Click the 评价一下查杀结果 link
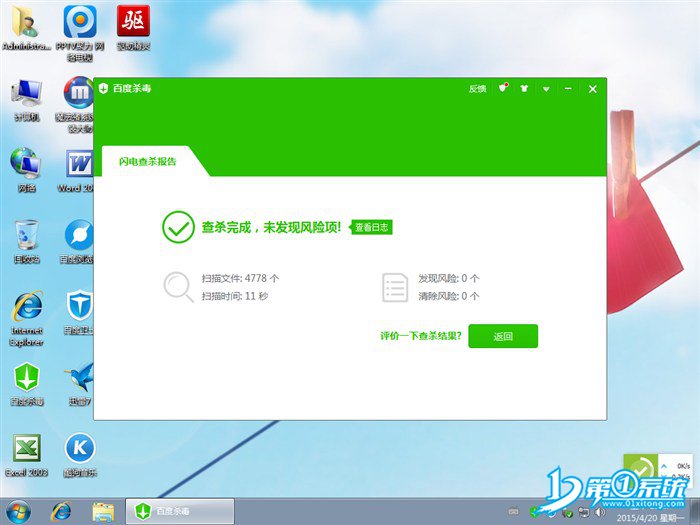This screenshot has width=700, height=525. click(x=421, y=336)
